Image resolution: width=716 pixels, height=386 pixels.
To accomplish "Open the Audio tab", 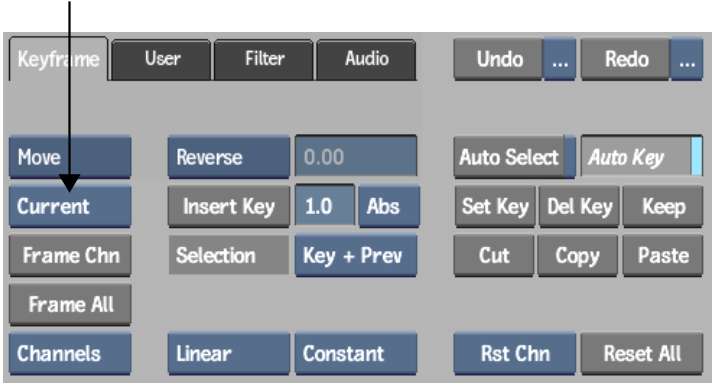I will click(x=366, y=60).
